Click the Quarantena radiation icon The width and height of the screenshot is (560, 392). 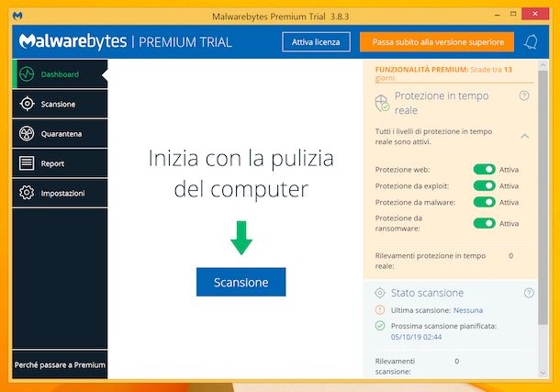coord(27,133)
